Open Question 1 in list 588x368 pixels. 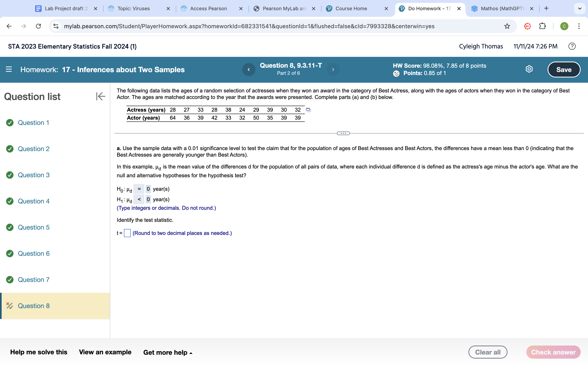pos(33,123)
